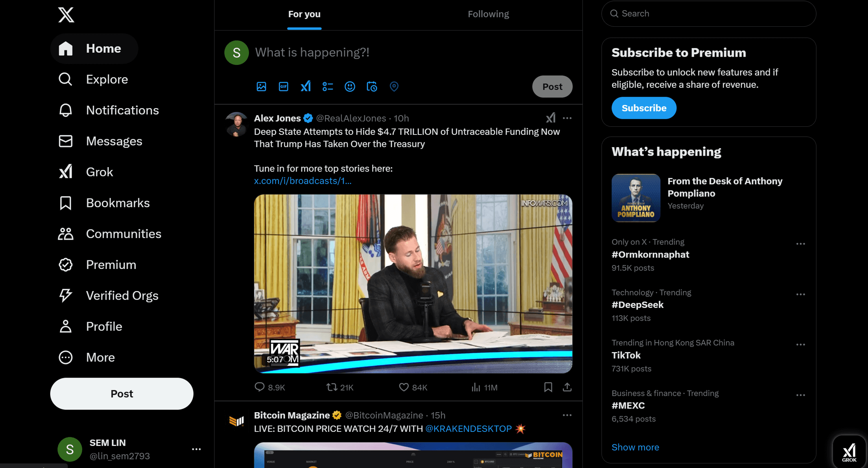Open Communities via the people icon
The image size is (868, 468).
(66, 234)
